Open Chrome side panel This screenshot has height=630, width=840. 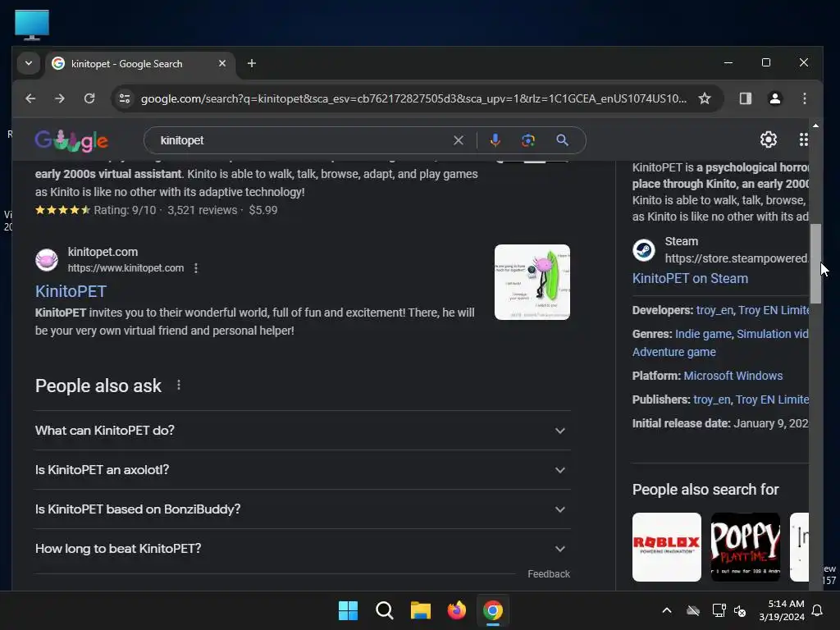click(745, 98)
